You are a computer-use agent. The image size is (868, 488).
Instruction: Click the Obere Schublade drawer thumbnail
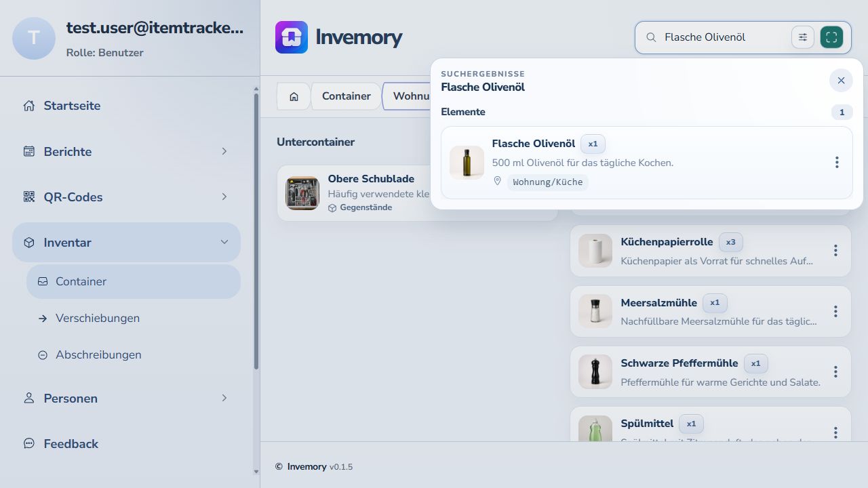click(302, 193)
